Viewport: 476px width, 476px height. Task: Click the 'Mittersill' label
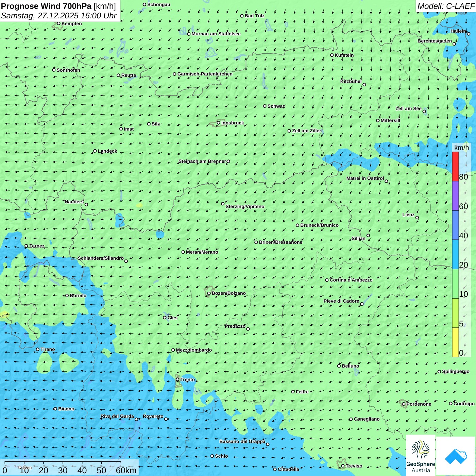tap(390, 120)
